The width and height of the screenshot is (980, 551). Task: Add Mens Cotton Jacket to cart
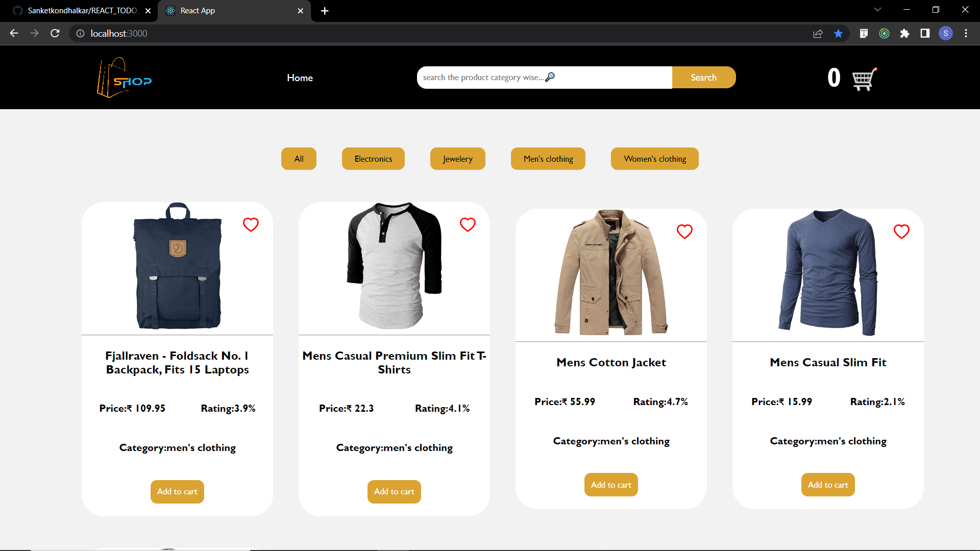(x=610, y=485)
